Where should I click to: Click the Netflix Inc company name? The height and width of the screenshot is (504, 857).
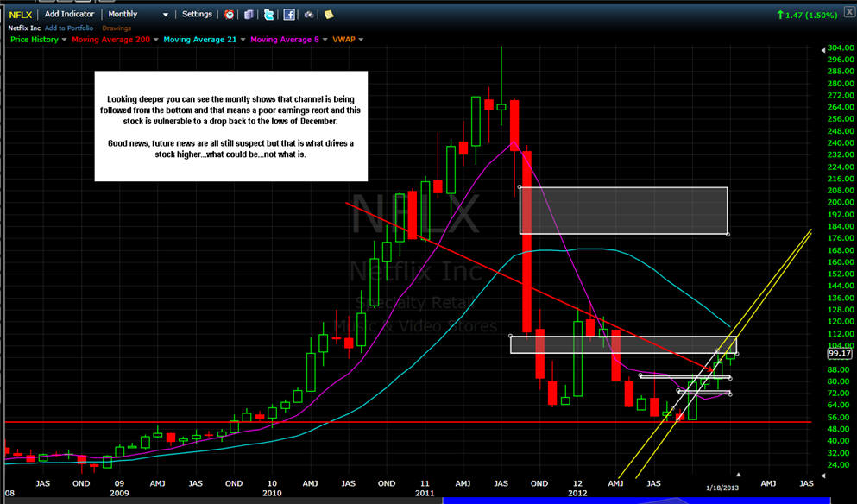coord(24,28)
